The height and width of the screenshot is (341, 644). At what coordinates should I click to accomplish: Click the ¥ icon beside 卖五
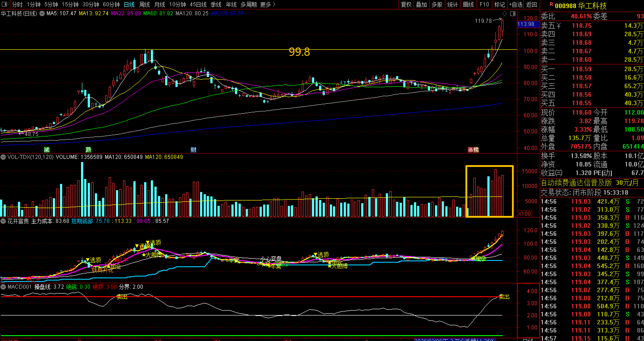point(559,26)
